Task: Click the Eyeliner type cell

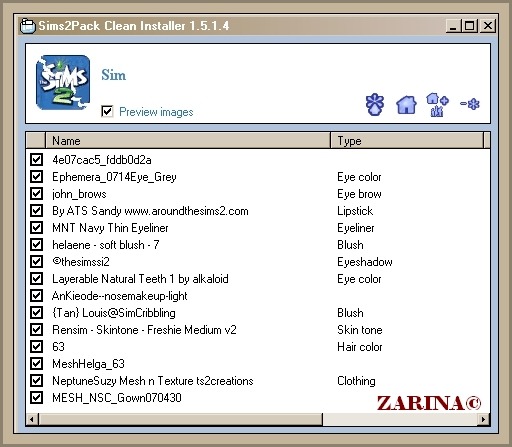Action: coord(356,228)
